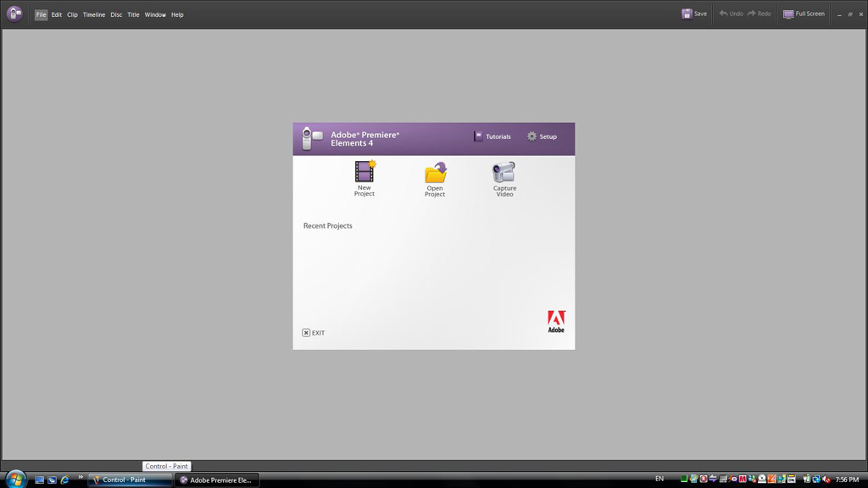
Task: Click the New Project filmstrip icon
Action: 364,171
